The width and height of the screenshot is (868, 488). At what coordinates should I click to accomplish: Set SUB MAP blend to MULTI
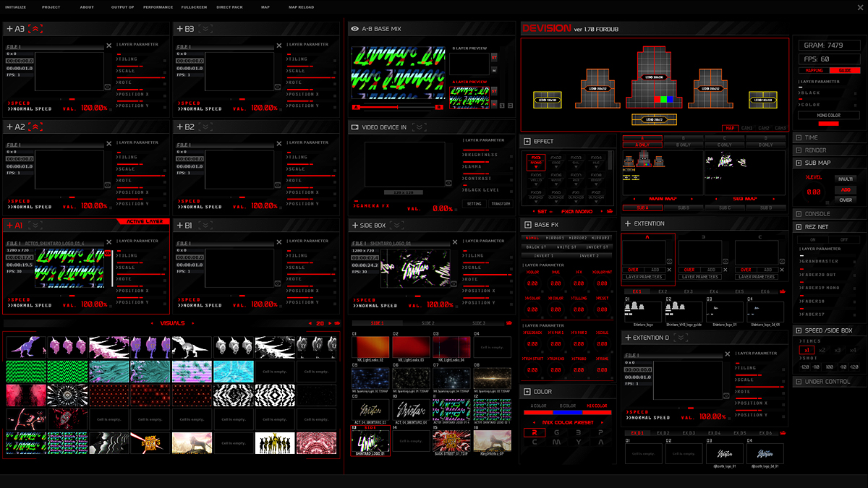point(846,179)
